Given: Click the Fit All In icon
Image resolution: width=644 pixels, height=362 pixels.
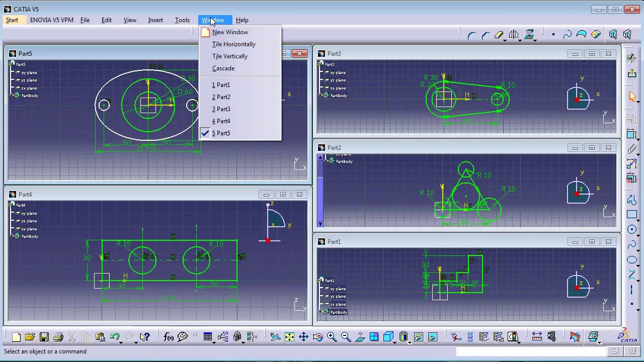Looking at the screenshot, I should click(289, 337).
